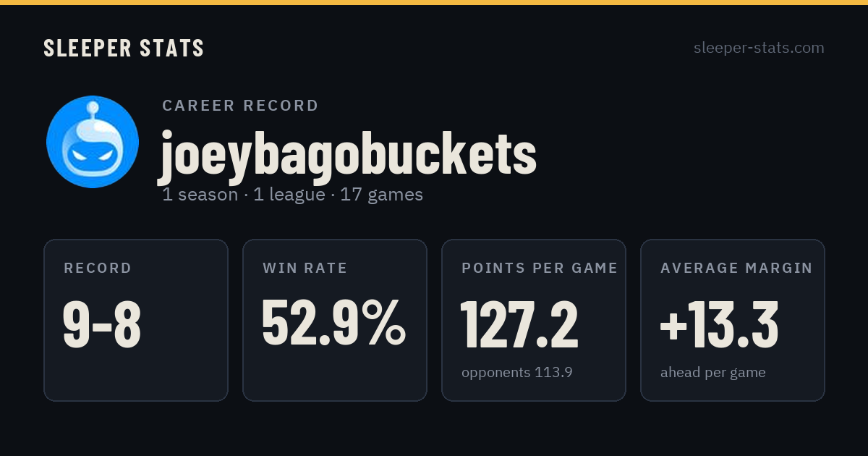The image size is (868, 456).
Task: Click the 127.2 points value
Action: 519,325
